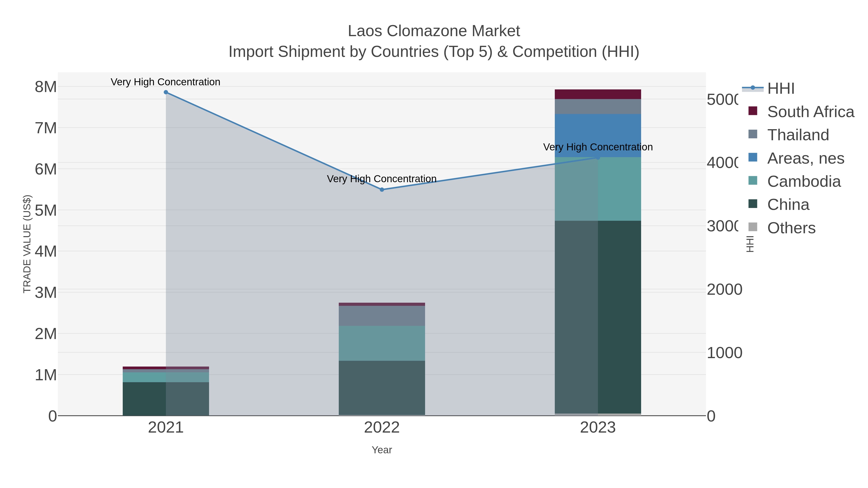This screenshot has height=488, width=868.
Task: Click the 1000 tick label on the HHI axis
Action: 725,353
